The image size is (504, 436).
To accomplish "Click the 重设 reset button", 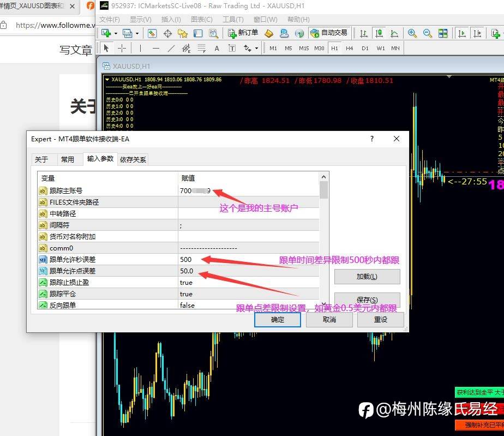I will [381, 320].
